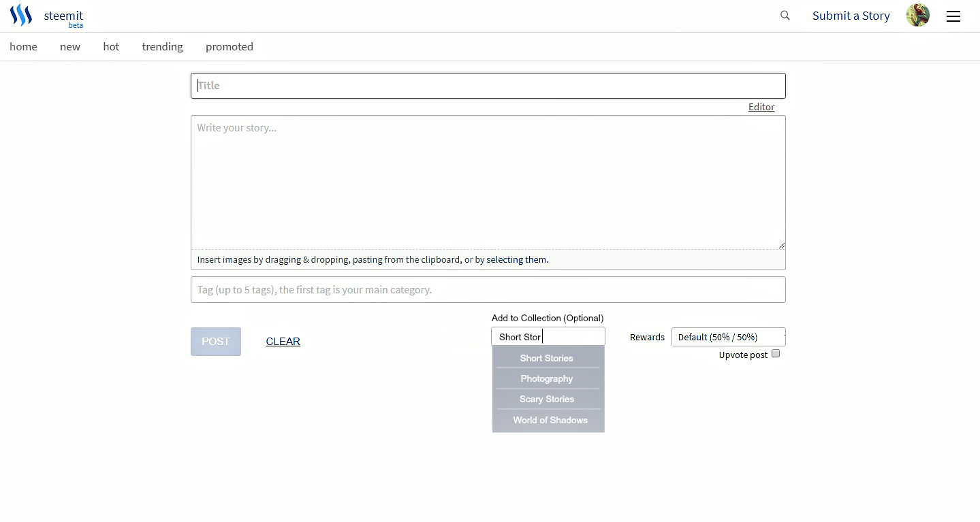This screenshot has height=522, width=980.
Task: Click the steemit beta wordmark
Action: coord(63,18)
